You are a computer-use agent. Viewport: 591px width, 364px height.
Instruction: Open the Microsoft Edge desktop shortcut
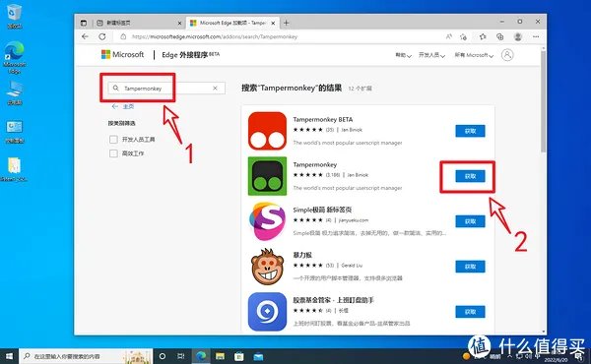15,57
